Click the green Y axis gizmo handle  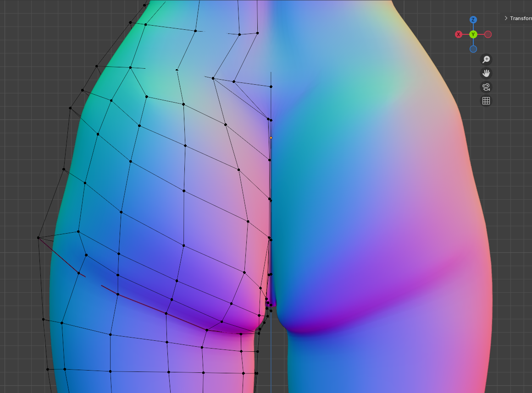(x=473, y=34)
